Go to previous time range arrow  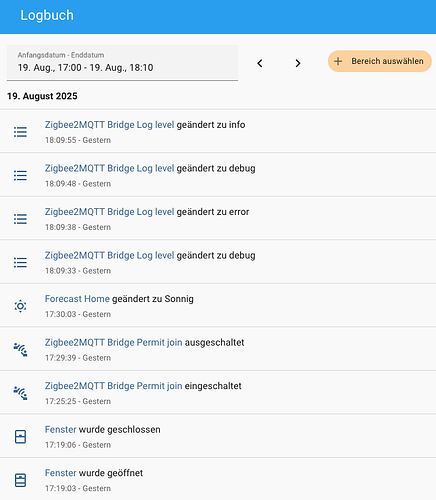point(260,63)
